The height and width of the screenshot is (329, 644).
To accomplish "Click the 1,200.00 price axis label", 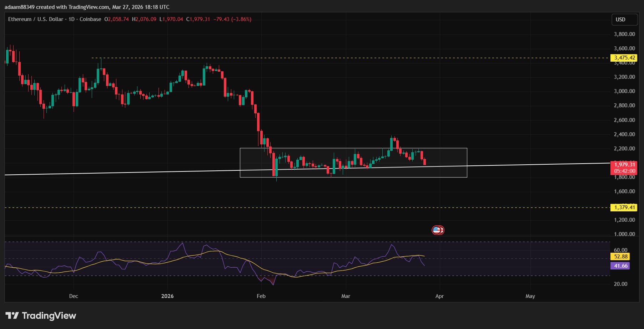I will pyautogui.click(x=624, y=220).
